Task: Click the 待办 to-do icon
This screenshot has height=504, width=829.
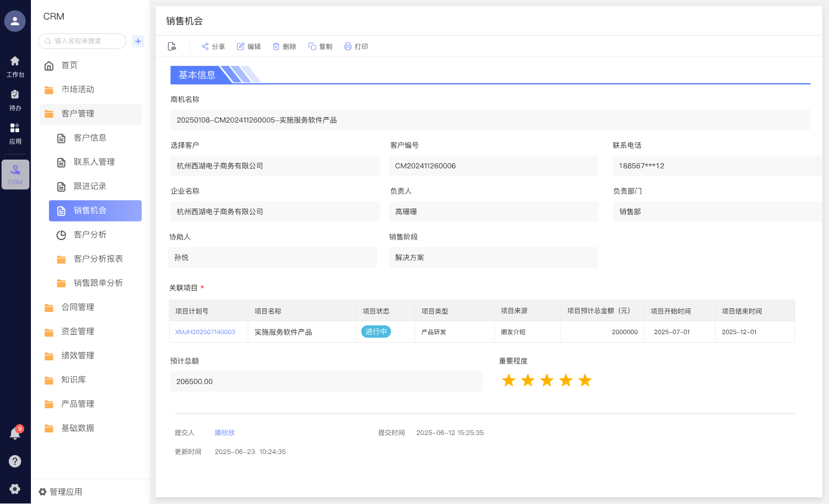Action: point(15,99)
